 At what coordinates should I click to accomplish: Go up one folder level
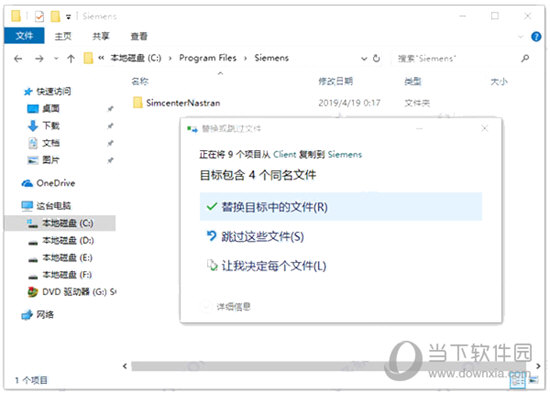(x=71, y=58)
